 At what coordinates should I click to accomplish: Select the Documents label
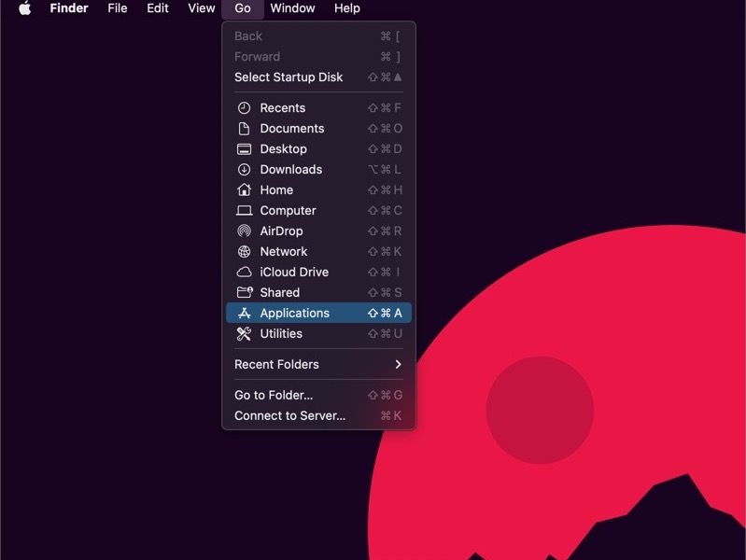pos(292,129)
